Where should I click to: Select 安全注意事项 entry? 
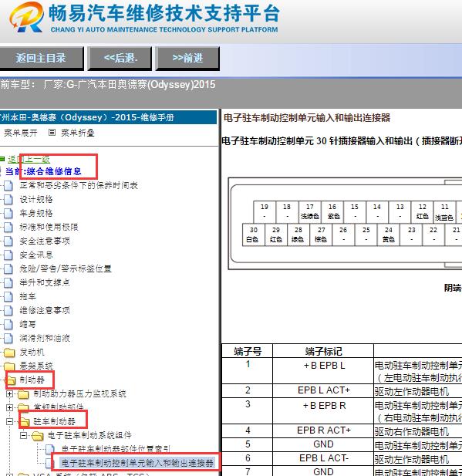coord(45,241)
